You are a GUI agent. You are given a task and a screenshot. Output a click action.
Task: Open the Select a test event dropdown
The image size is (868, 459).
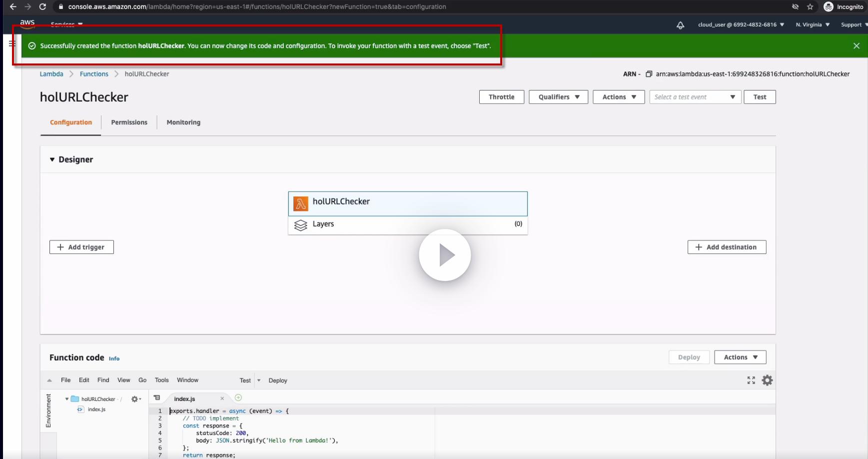(695, 97)
